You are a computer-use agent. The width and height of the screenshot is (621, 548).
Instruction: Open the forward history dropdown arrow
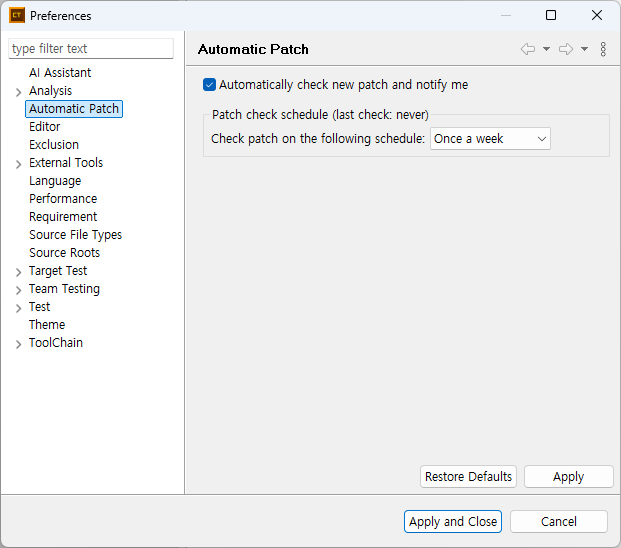click(584, 49)
